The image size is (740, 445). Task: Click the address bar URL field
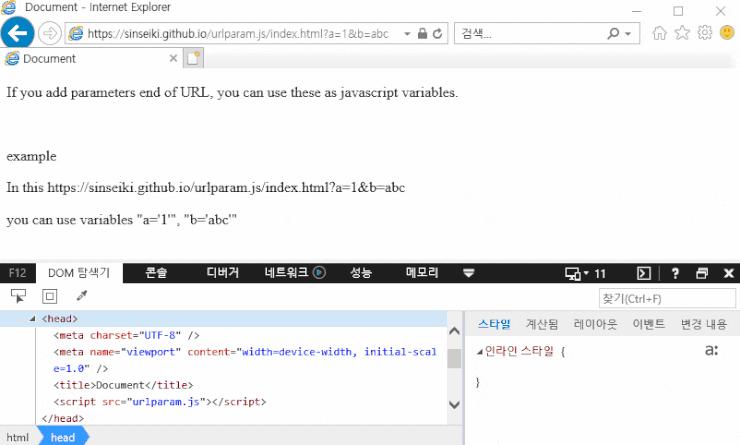[238, 34]
